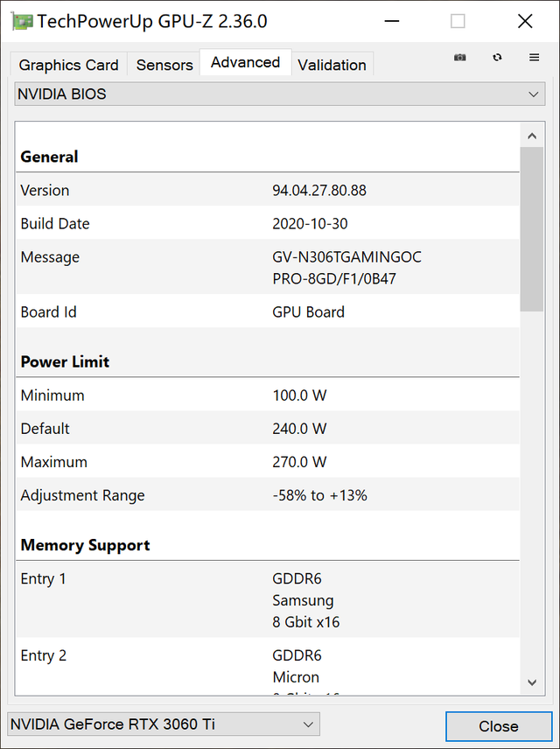
Task: Click the General section header
Action: (x=49, y=157)
